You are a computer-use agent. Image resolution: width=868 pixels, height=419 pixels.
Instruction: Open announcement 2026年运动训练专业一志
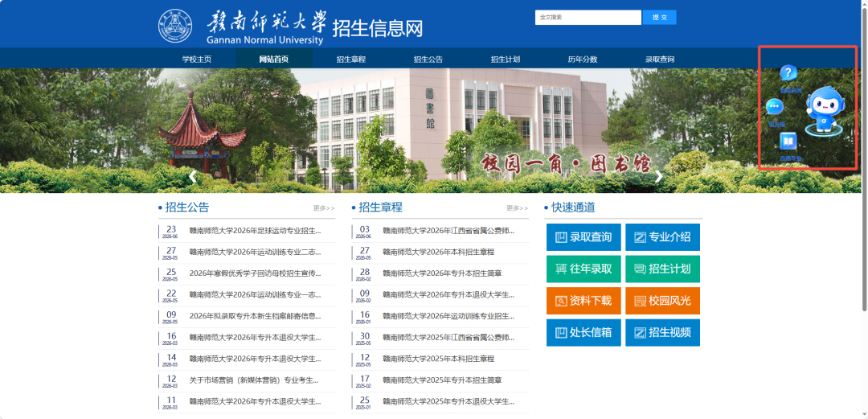[256, 294]
